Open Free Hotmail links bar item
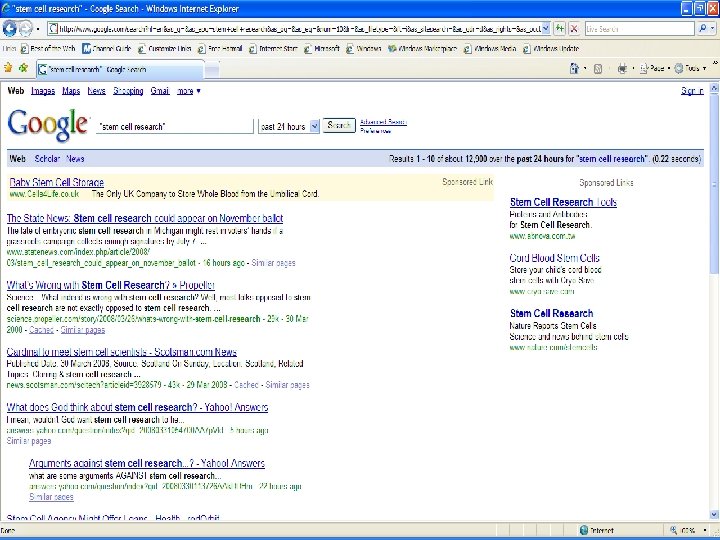The image size is (720, 540). 220,48
